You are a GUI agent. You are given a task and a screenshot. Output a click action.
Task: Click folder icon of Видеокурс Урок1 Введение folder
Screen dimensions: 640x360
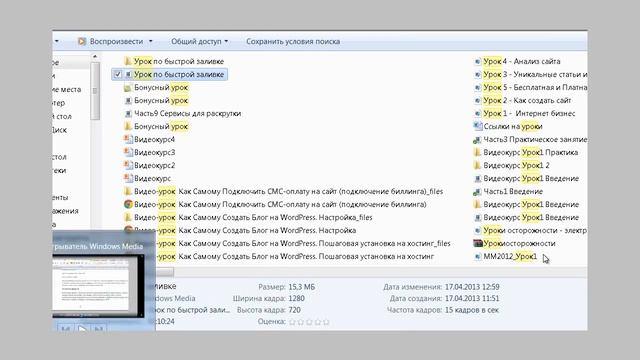(x=477, y=204)
